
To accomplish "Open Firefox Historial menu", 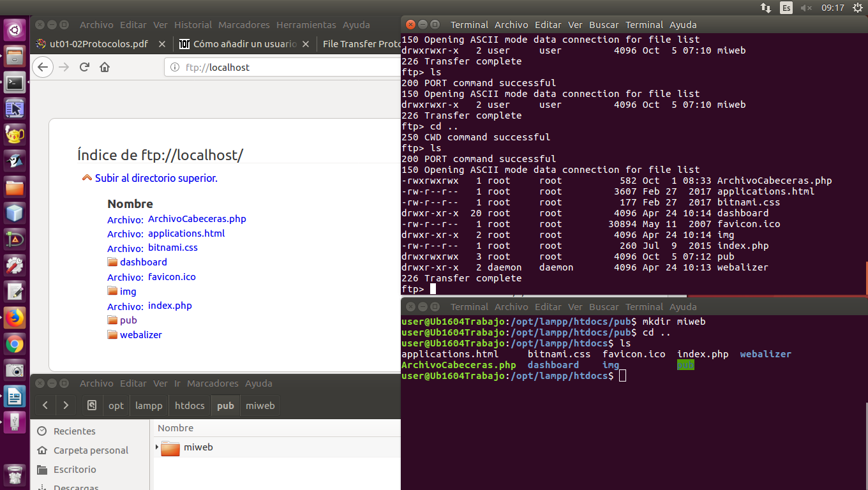I will [193, 25].
